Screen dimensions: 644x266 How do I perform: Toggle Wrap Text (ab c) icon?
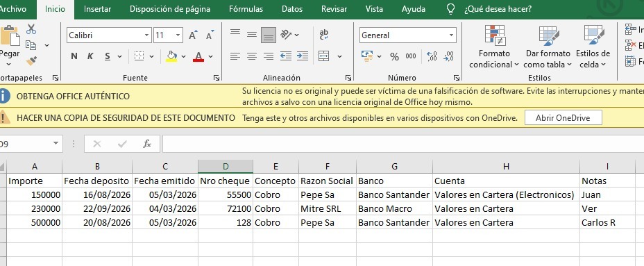pyautogui.click(x=324, y=35)
